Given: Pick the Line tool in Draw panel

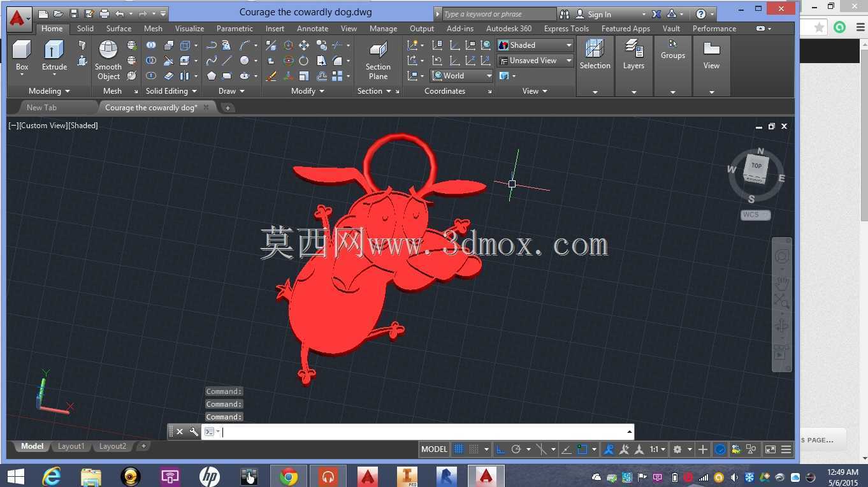Looking at the screenshot, I should tap(227, 61).
